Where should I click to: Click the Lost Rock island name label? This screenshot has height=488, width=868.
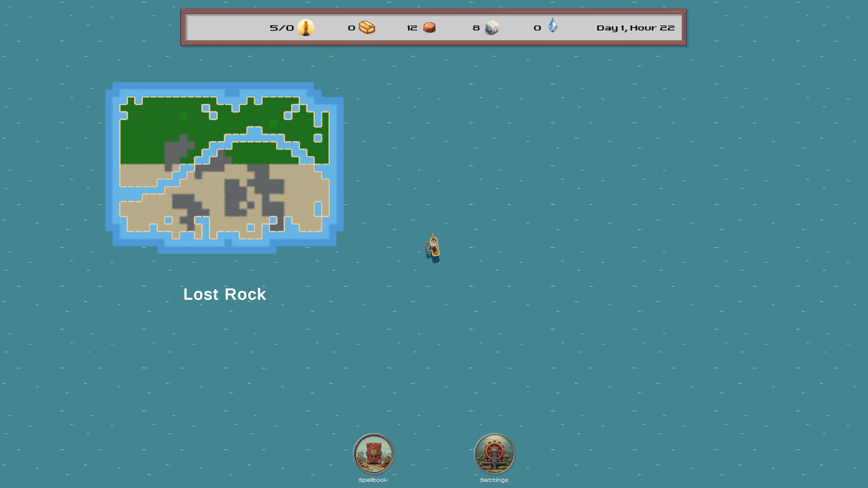[x=225, y=294]
